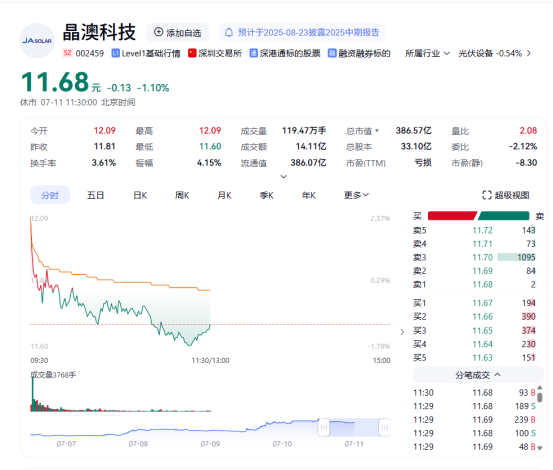553x470 pixels.
Task: Open the super view fullscreen icon
Action: pyautogui.click(x=487, y=195)
